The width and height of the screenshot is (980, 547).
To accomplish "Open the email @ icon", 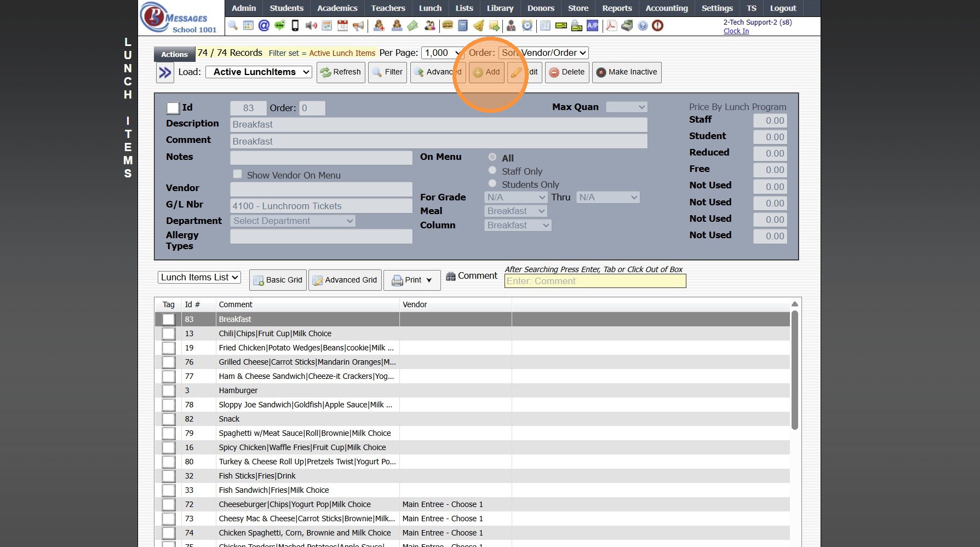I will tap(264, 25).
